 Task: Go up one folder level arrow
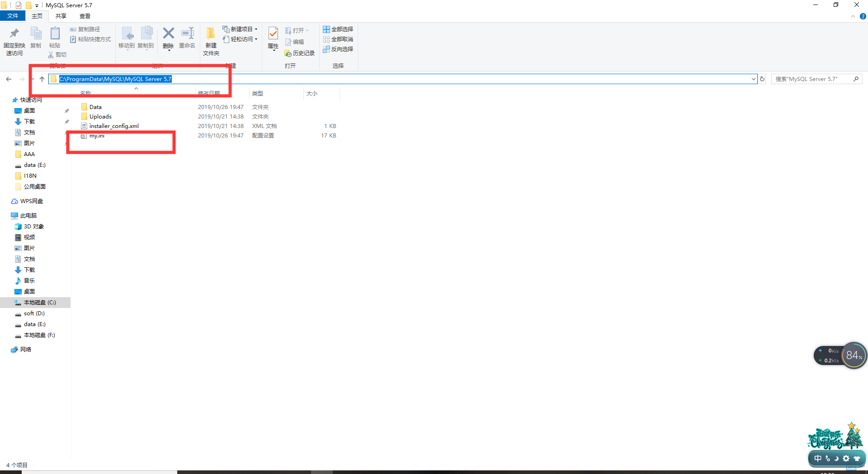42,79
